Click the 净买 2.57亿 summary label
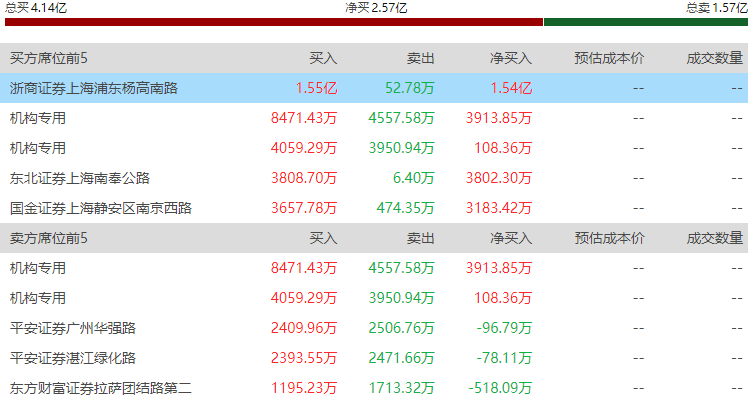Screen dimensions: 748x395 pos(376,8)
